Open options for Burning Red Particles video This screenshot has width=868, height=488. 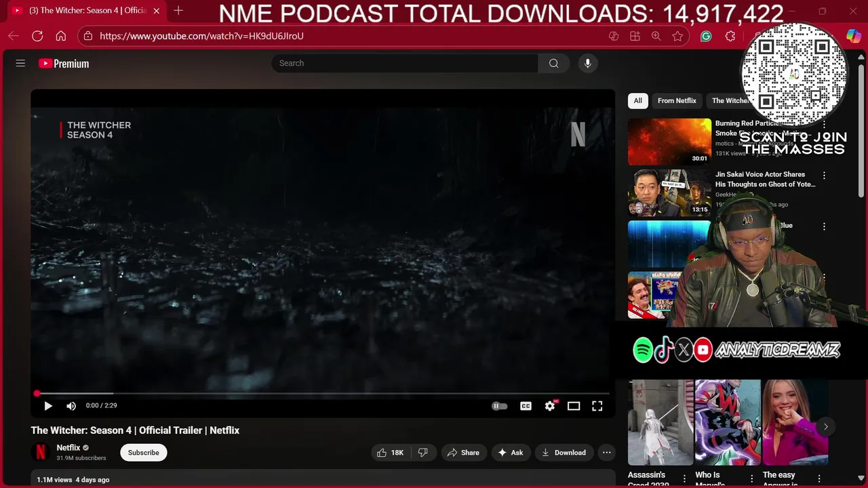click(824, 125)
